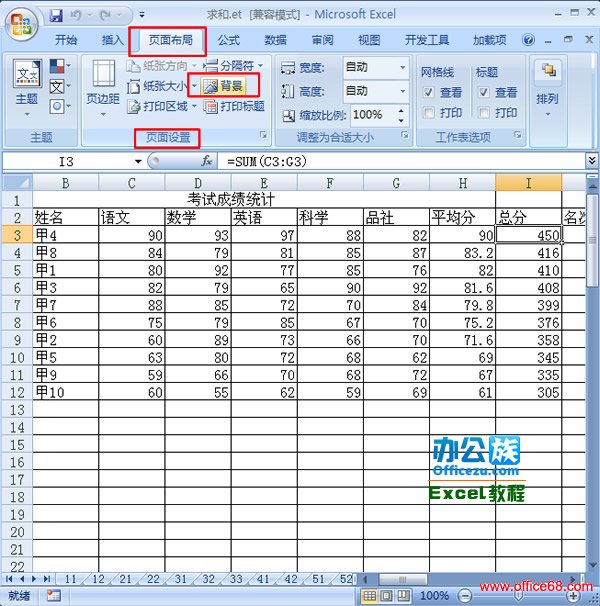
Task: Open the help question mark icon
Action: pos(528,39)
